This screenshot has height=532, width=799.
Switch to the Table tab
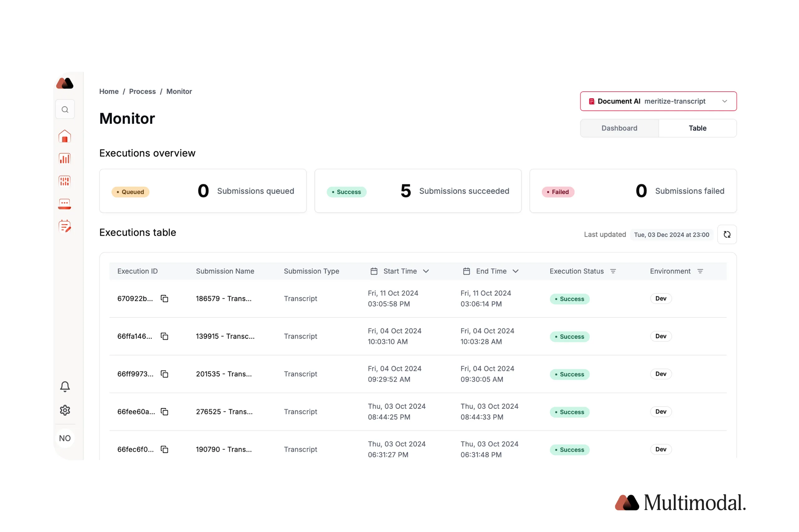(x=698, y=128)
